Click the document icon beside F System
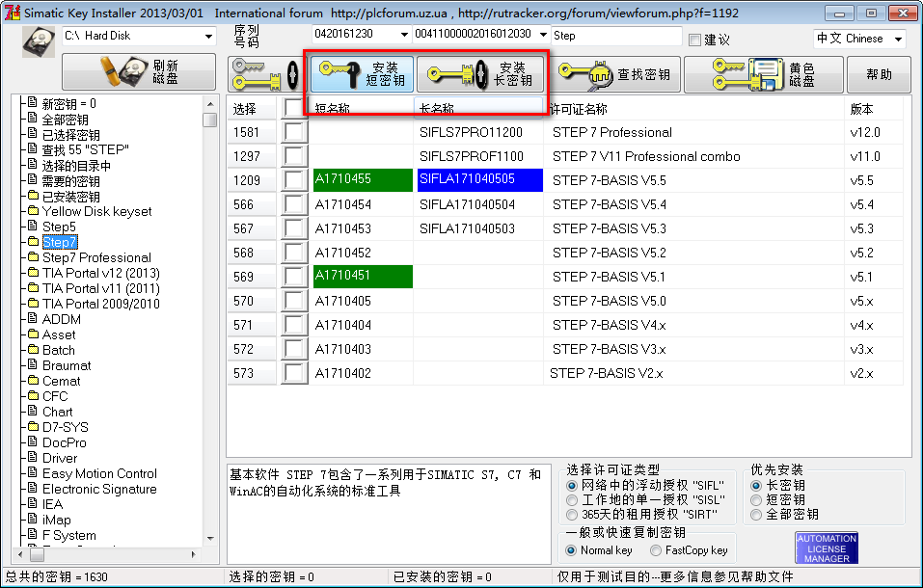Viewport: 923px width, 588px height. click(33, 534)
